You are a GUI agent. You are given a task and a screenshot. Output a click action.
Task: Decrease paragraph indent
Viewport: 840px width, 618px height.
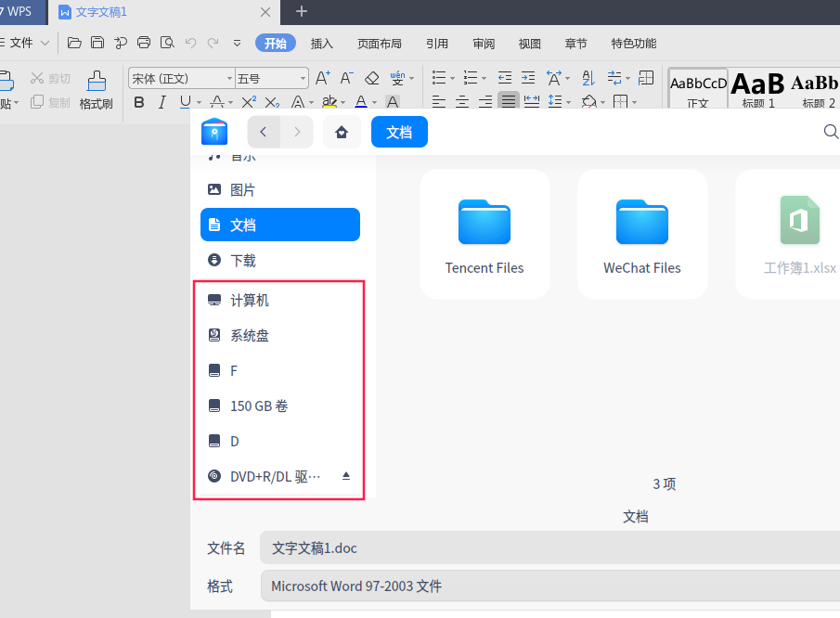point(505,78)
